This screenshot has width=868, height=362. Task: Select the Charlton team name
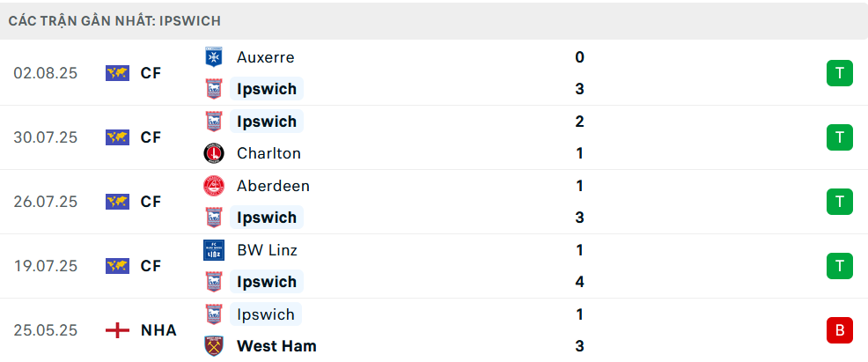(x=268, y=153)
